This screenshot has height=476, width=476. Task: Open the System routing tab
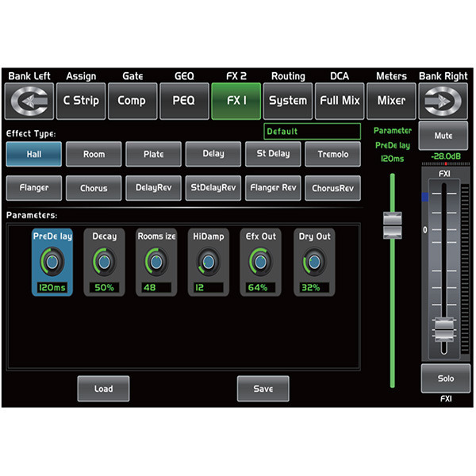pyautogui.click(x=287, y=101)
